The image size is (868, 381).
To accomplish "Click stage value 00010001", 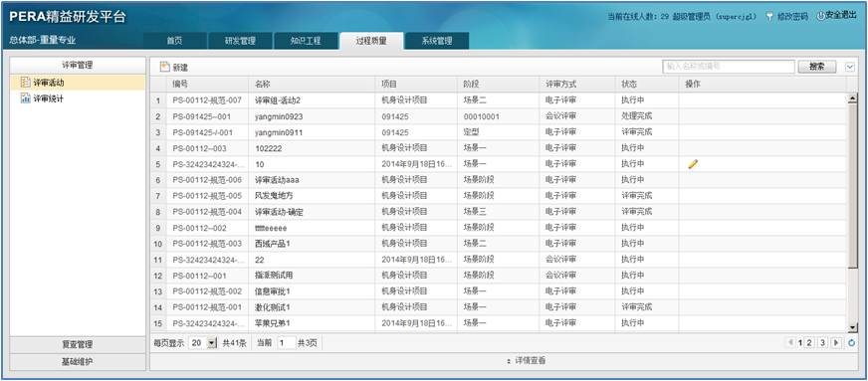I will [482, 116].
